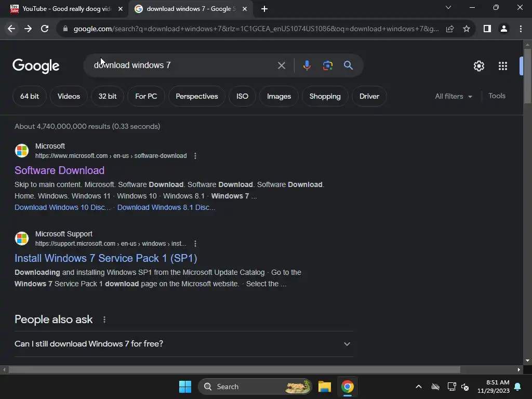Switch to Images results

[x=279, y=96]
